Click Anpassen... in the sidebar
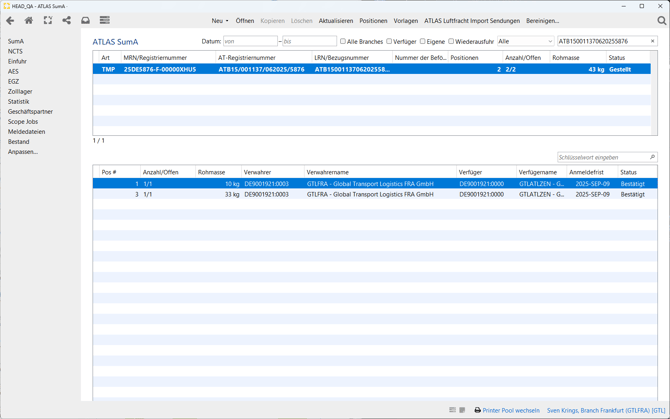Viewport: 670px width, 419px height. [23, 152]
